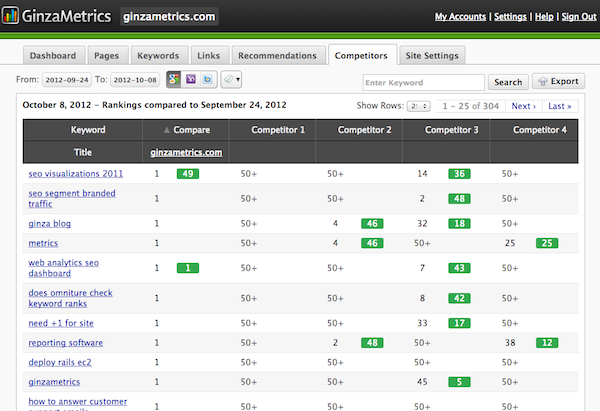600x411 pixels.
Task: Toggle the Yahoo search engine filter
Action: click(x=191, y=79)
